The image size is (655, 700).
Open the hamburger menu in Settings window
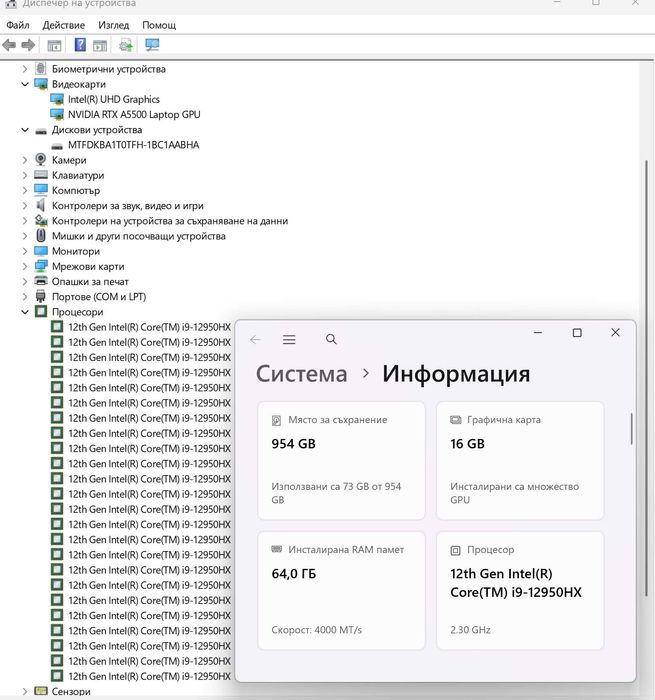coord(289,340)
